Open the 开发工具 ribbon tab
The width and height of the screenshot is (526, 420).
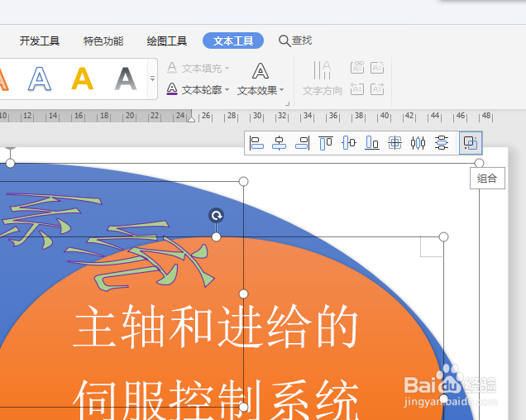(x=40, y=41)
